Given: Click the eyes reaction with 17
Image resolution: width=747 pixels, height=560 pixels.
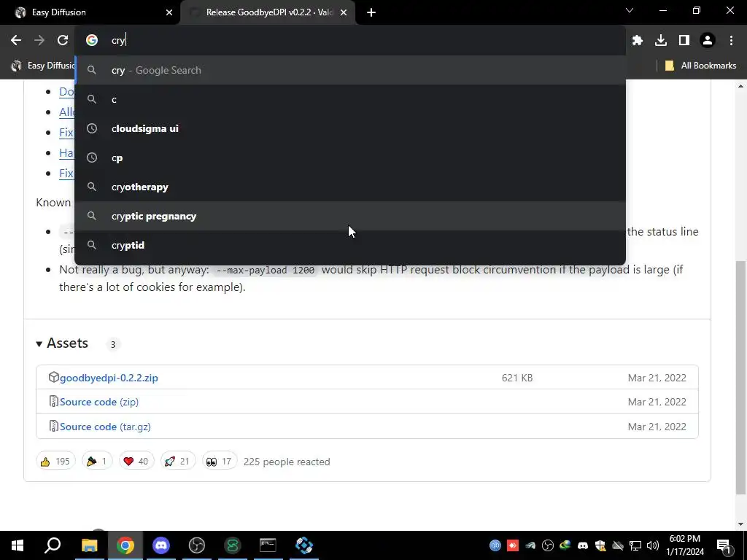Looking at the screenshot, I should 219,461.
